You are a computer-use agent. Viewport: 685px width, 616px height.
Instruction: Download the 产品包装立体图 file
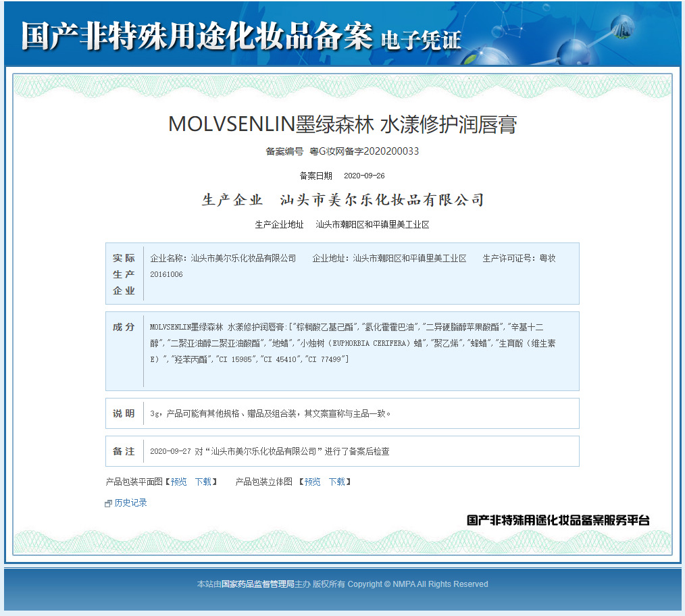tap(337, 482)
